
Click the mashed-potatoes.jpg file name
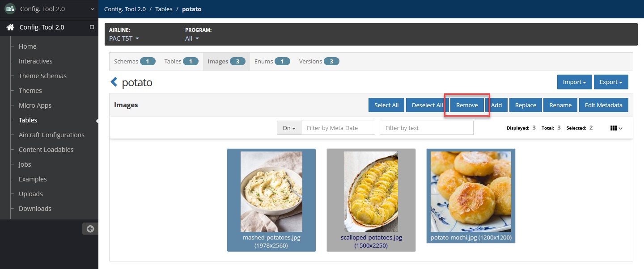coord(271,238)
